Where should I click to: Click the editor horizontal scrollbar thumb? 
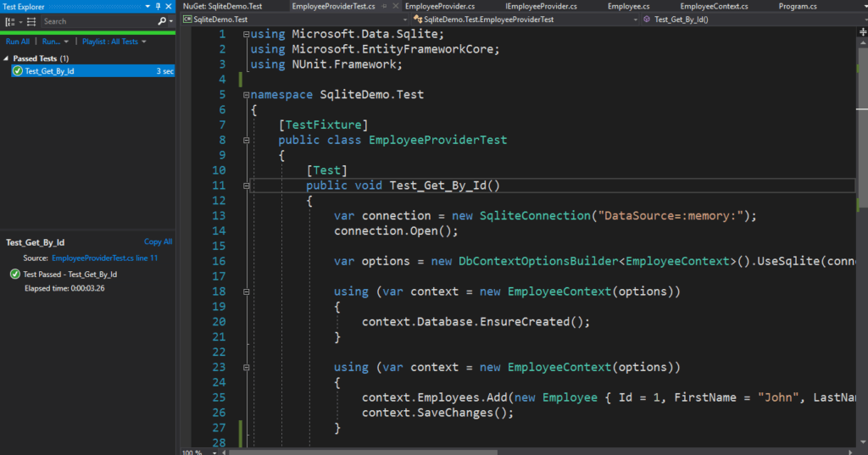(363, 452)
